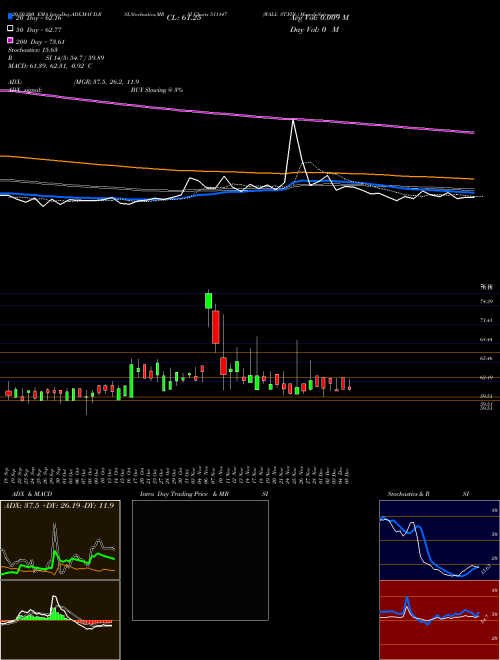Select the '20 Day - 62.16' label
Screen dimensions: 500x660
tap(39, 18)
